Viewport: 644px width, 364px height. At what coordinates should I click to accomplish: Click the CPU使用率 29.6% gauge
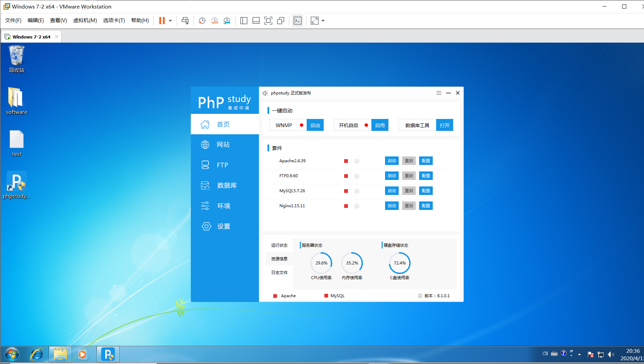321,263
